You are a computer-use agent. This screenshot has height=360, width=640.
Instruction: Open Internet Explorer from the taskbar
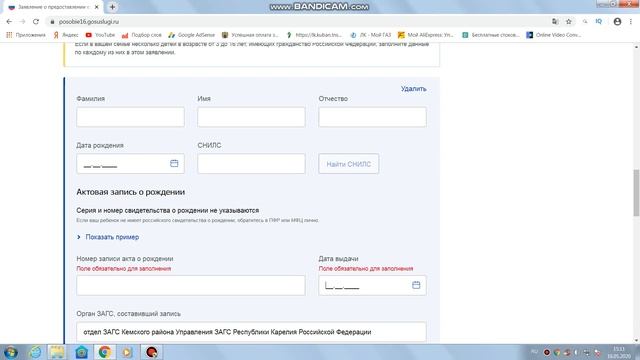36,352
